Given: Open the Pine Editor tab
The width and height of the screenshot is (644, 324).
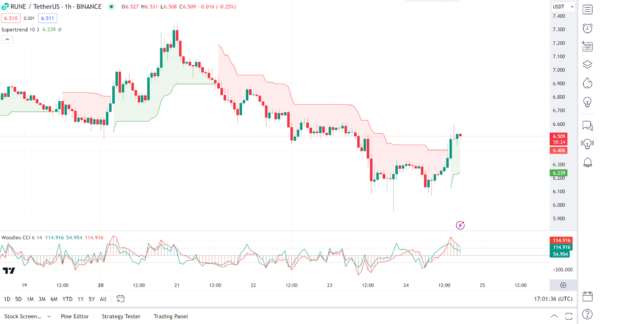Looking at the screenshot, I should (75, 316).
